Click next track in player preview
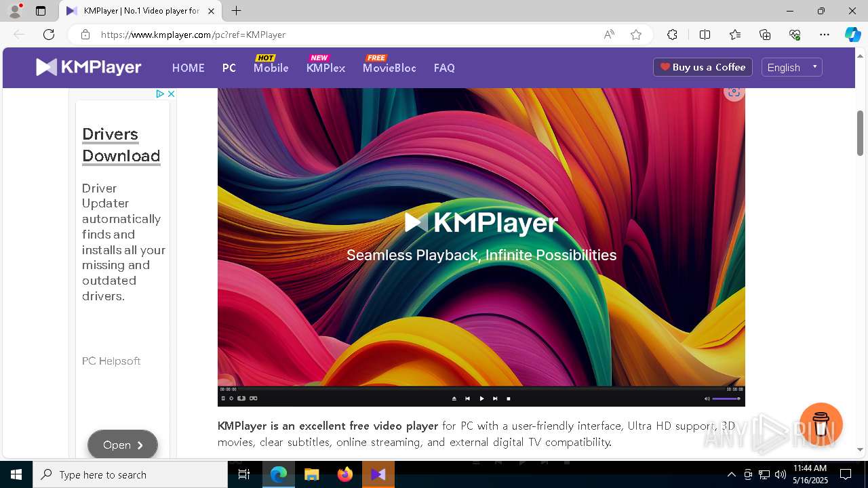868x488 pixels. click(495, 399)
